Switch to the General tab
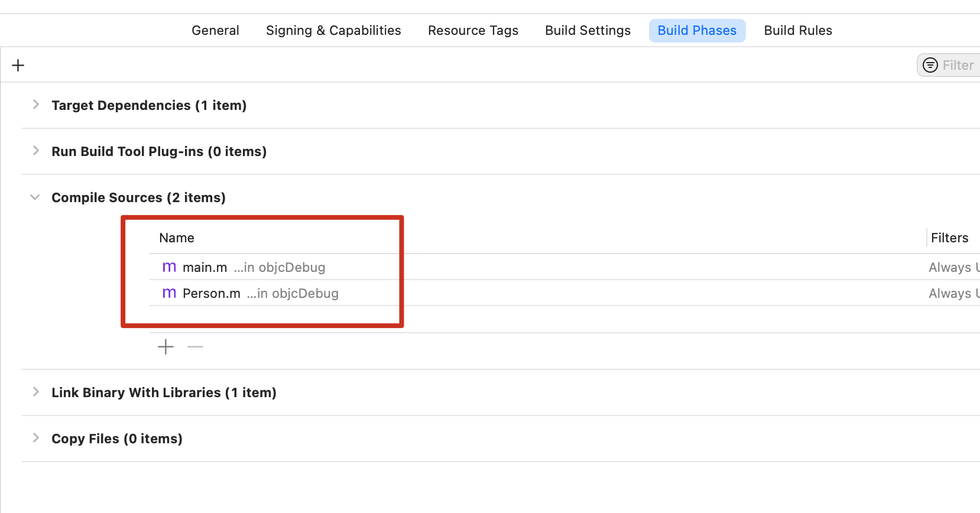 (215, 31)
